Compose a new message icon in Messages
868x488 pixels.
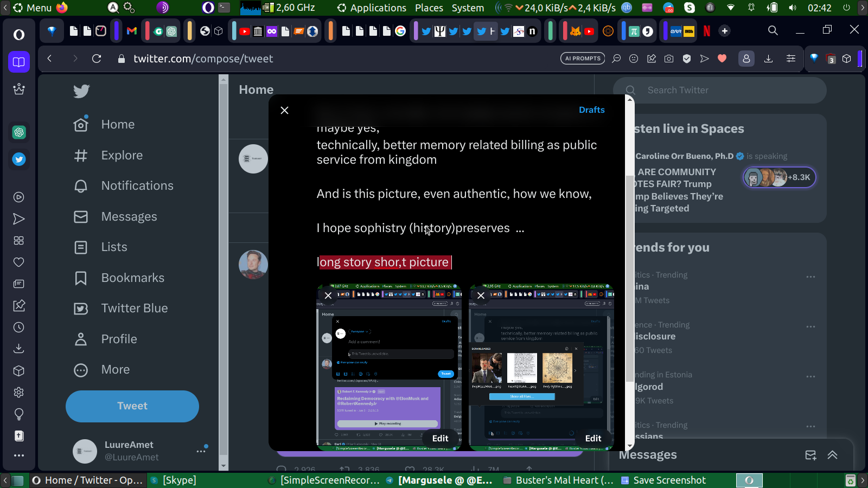[x=810, y=455]
